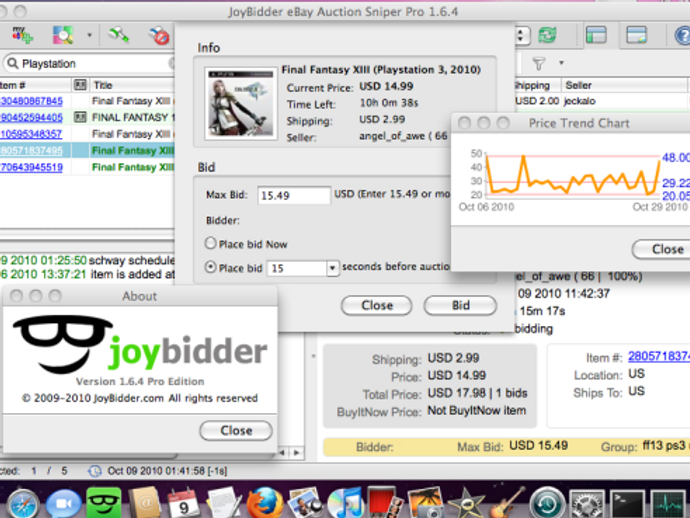690x518 pixels.
Task: Click the Final Fantasy XIII cover thumbnail
Action: click(241, 103)
